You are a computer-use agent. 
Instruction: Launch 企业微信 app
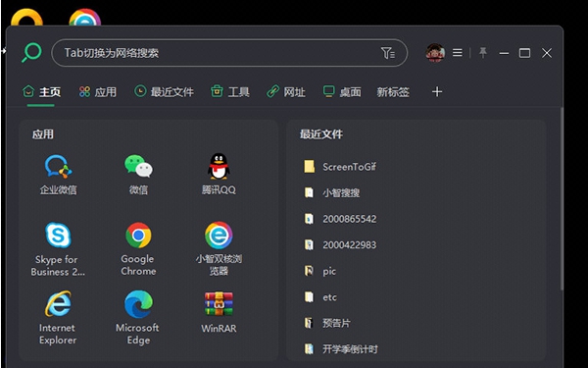[58, 175]
